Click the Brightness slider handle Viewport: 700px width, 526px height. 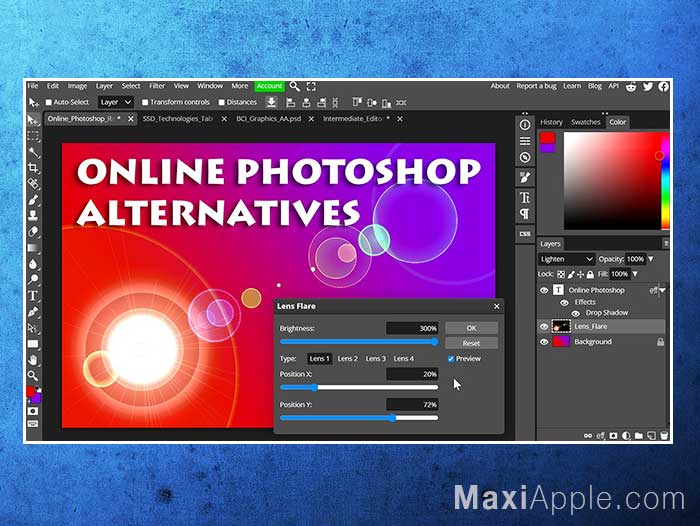[435, 342]
